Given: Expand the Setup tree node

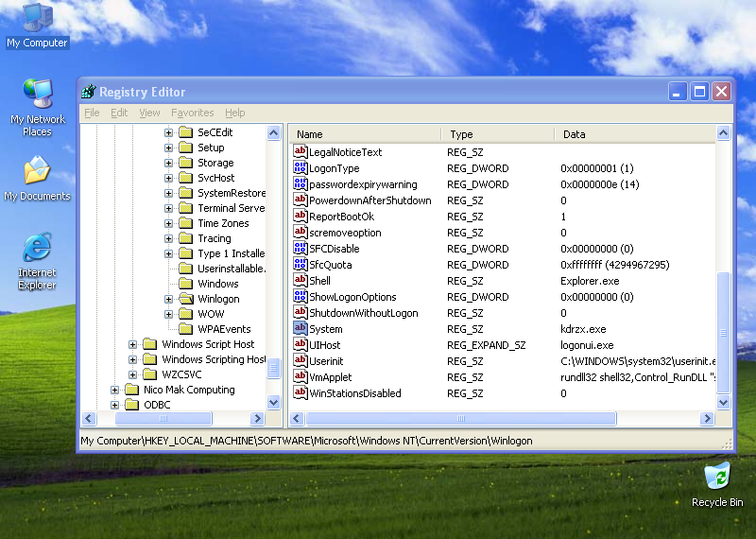Looking at the screenshot, I should [x=168, y=148].
